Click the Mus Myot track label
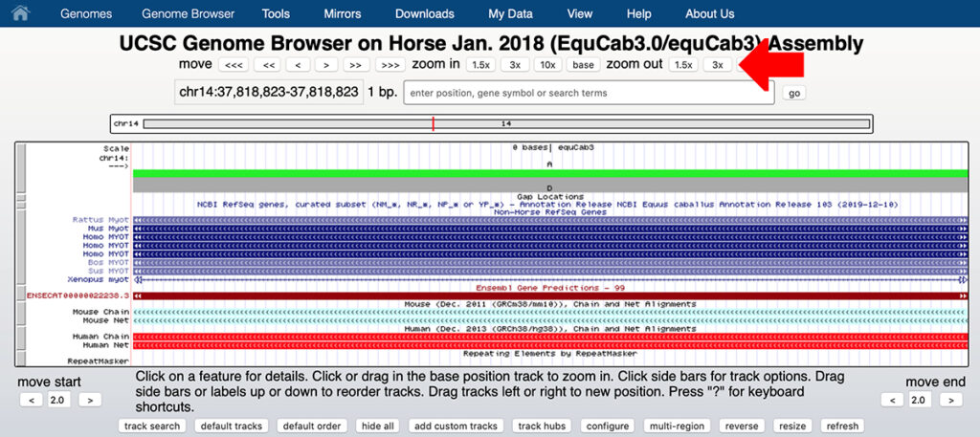The width and height of the screenshot is (980, 437). click(108, 229)
